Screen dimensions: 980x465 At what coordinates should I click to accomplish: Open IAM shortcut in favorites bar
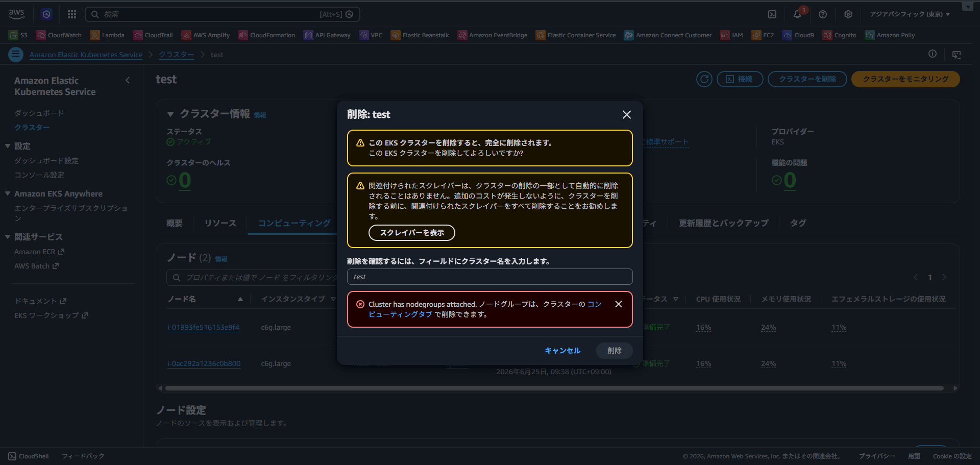pos(731,35)
